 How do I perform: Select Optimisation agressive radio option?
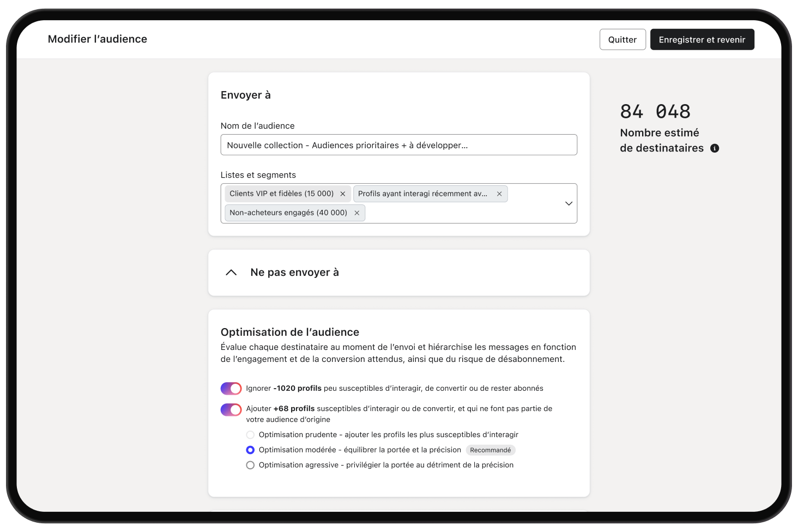(250, 465)
